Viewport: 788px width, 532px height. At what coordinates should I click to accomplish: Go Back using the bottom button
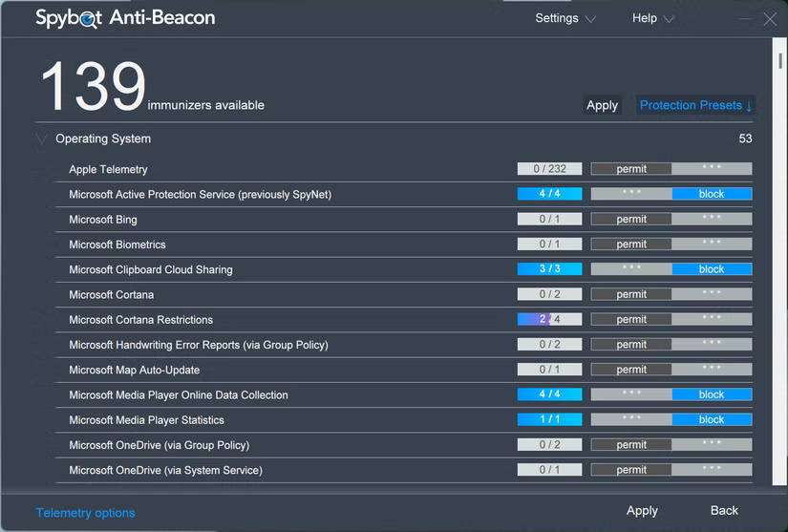724,510
